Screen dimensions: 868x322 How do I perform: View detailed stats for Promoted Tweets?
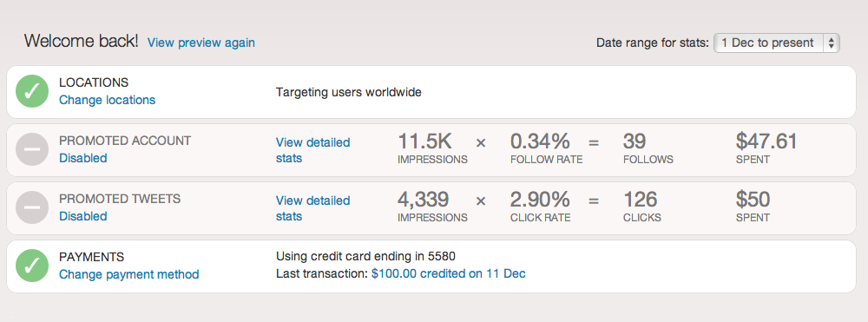312,208
